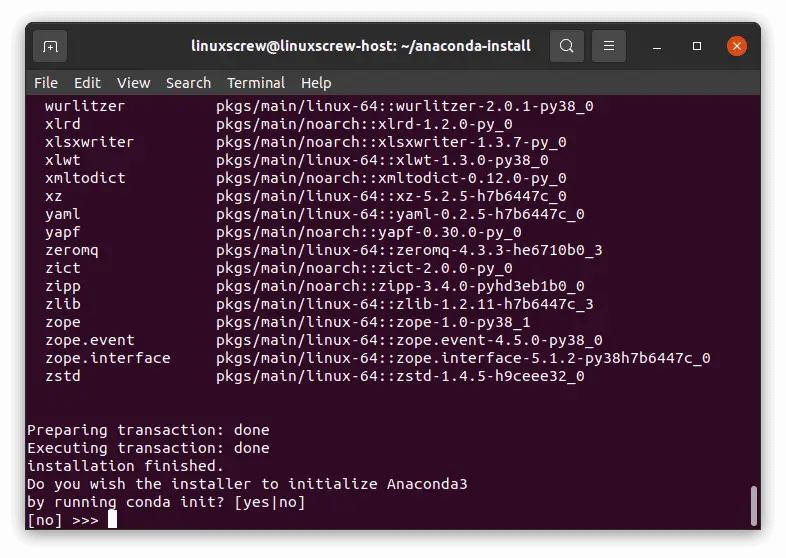
Task: Click the package name zope.event
Action: (x=90, y=340)
